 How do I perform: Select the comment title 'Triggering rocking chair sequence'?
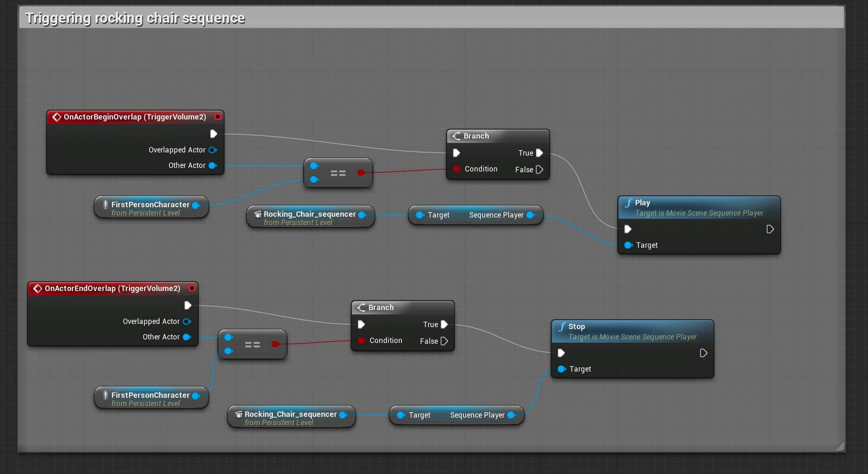(x=135, y=18)
